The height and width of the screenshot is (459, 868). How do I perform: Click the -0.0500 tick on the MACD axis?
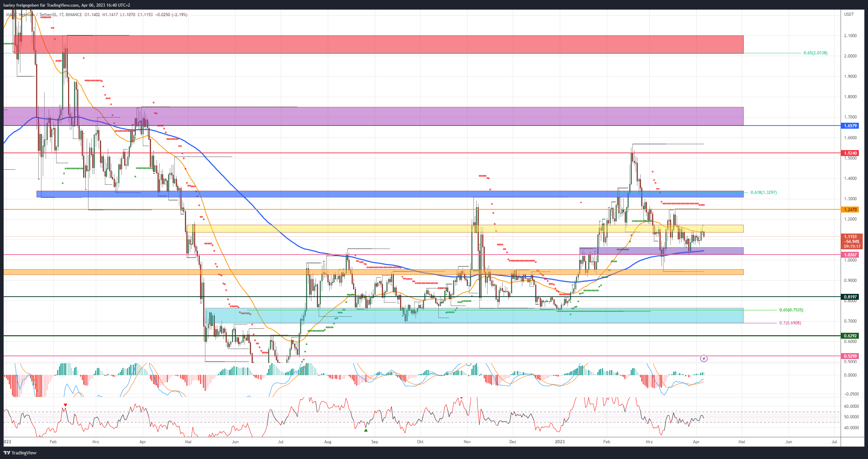pyautogui.click(x=851, y=394)
